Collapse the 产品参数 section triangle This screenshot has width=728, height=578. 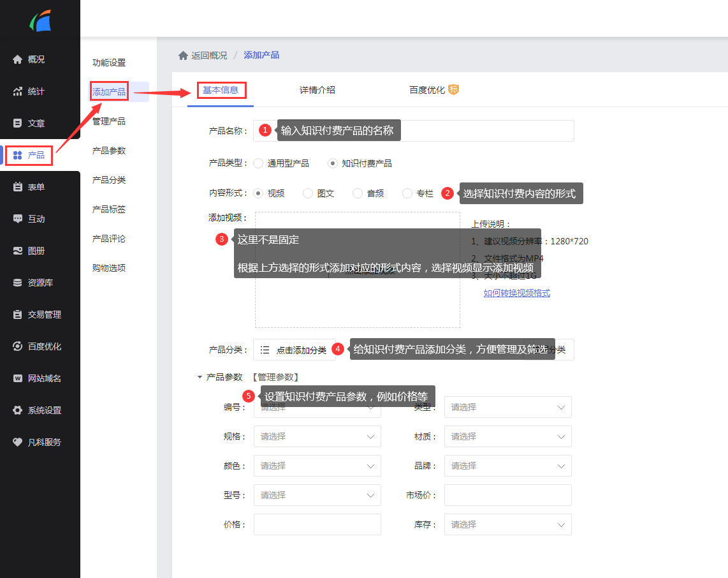200,378
